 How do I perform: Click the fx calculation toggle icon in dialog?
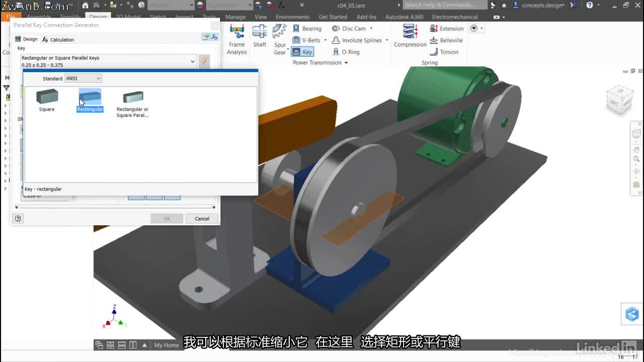[214, 37]
